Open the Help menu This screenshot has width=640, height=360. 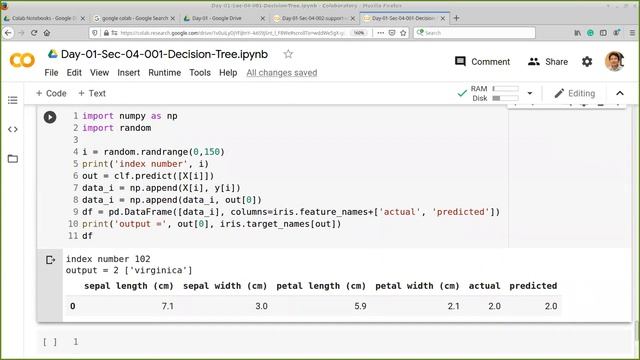point(228,73)
